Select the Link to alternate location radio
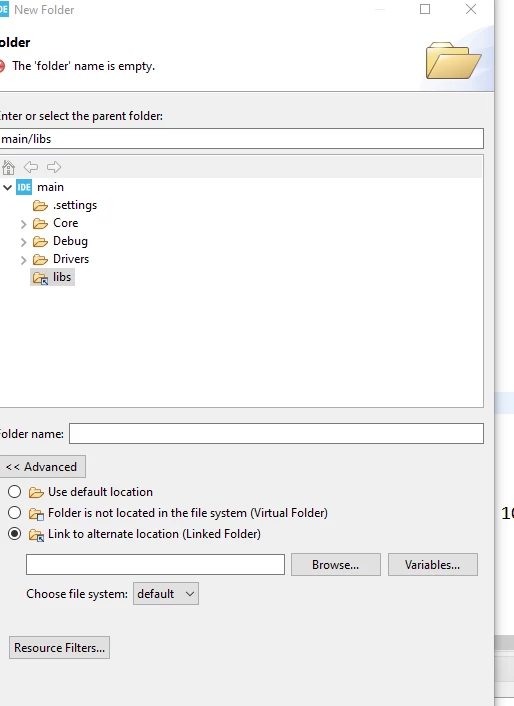Viewport: 514px width, 706px height. [x=14, y=534]
